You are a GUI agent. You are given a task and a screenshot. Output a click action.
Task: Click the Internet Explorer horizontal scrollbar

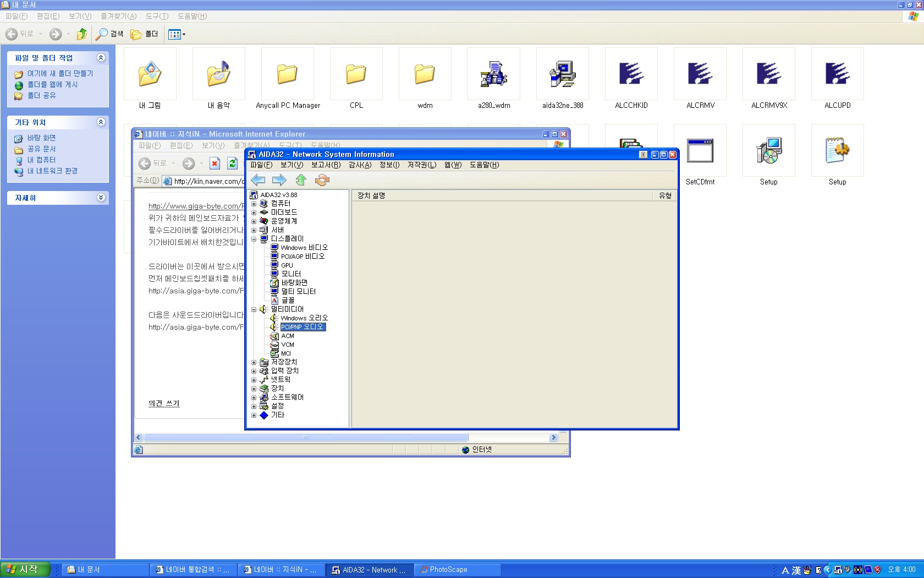306,438
